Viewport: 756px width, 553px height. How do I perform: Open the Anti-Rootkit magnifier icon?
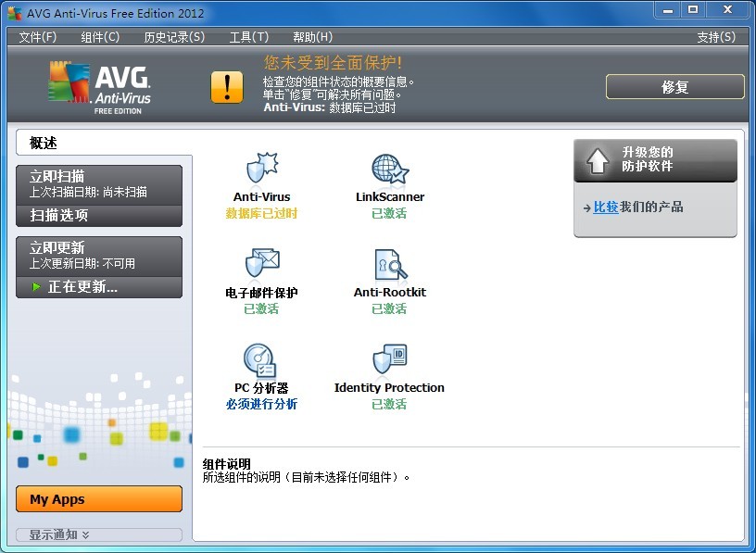coord(390,264)
